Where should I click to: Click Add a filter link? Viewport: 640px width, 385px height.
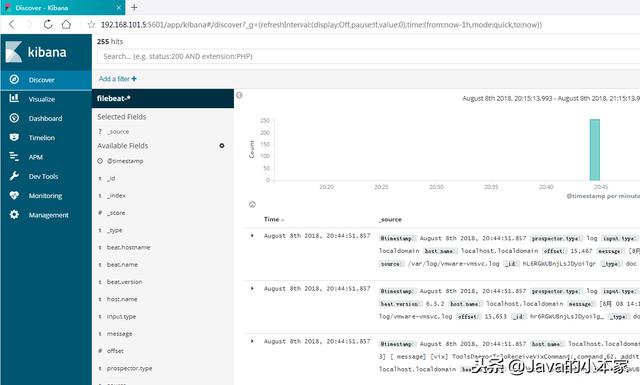[x=118, y=79]
